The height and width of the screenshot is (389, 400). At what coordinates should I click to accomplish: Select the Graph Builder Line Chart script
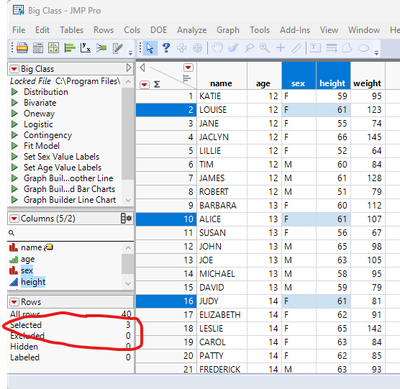70,200
